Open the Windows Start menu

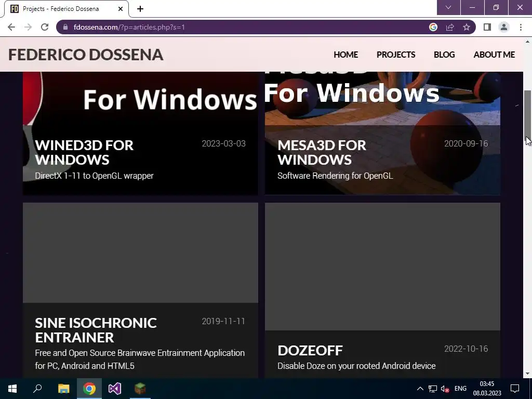(12, 389)
